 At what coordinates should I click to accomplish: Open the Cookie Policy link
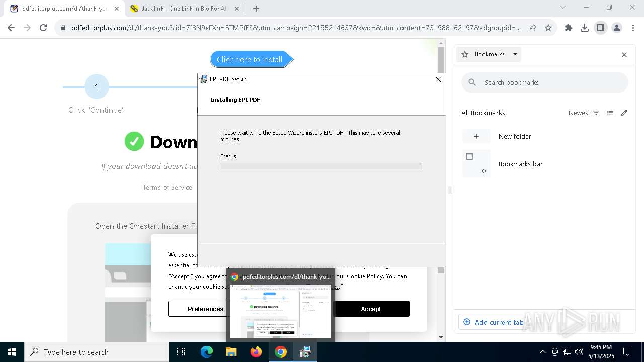[x=365, y=276]
